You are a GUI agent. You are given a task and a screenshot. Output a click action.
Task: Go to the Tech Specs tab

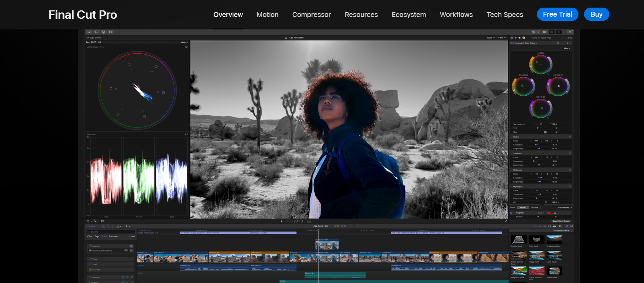point(505,15)
